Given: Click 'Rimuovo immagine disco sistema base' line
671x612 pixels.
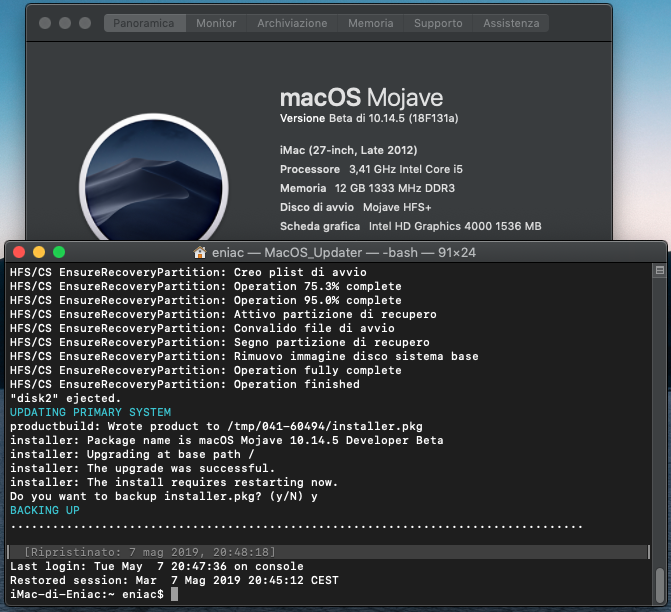Looking at the screenshot, I should click(x=244, y=356).
